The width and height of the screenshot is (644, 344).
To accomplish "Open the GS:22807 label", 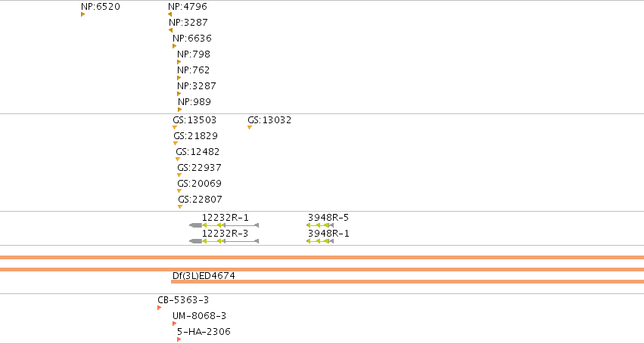I will (201, 200).
